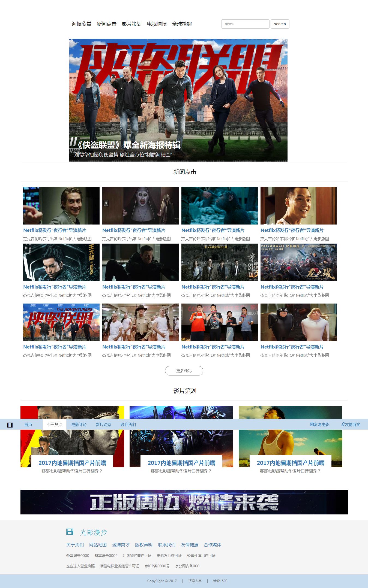
Task: Open the scary nun news thumbnail
Action: (x=140, y=206)
